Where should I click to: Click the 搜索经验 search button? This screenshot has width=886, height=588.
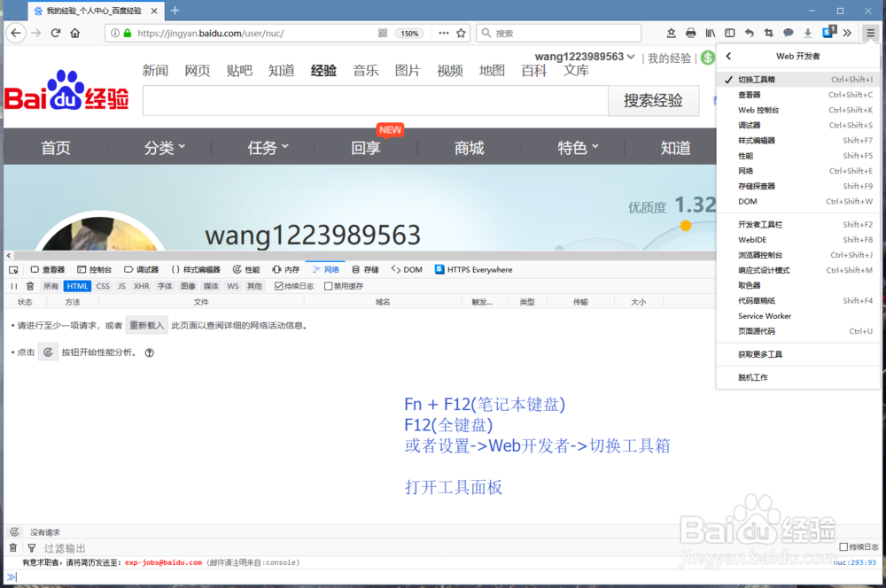tap(654, 100)
